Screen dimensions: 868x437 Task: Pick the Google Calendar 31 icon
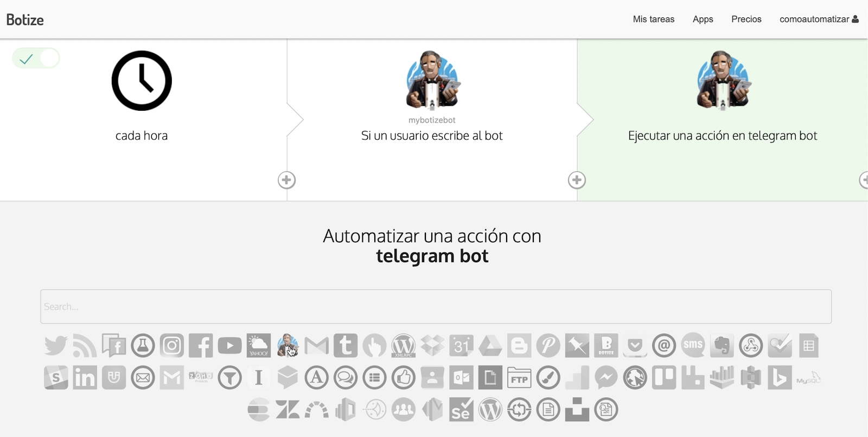click(461, 346)
